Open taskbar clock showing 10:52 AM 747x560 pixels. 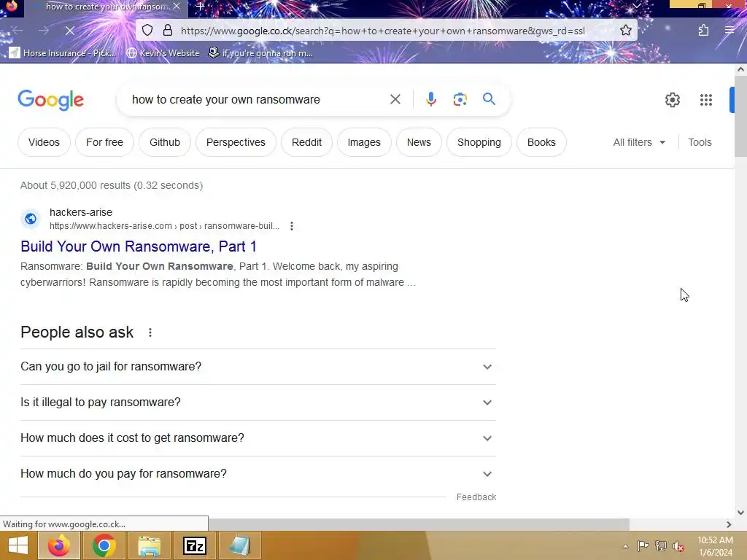(x=715, y=546)
